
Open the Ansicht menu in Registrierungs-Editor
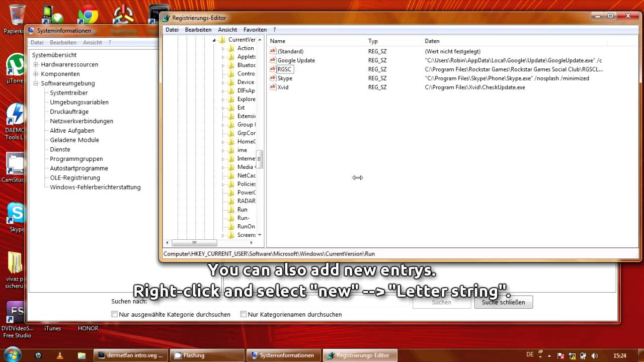(x=227, y=30)
